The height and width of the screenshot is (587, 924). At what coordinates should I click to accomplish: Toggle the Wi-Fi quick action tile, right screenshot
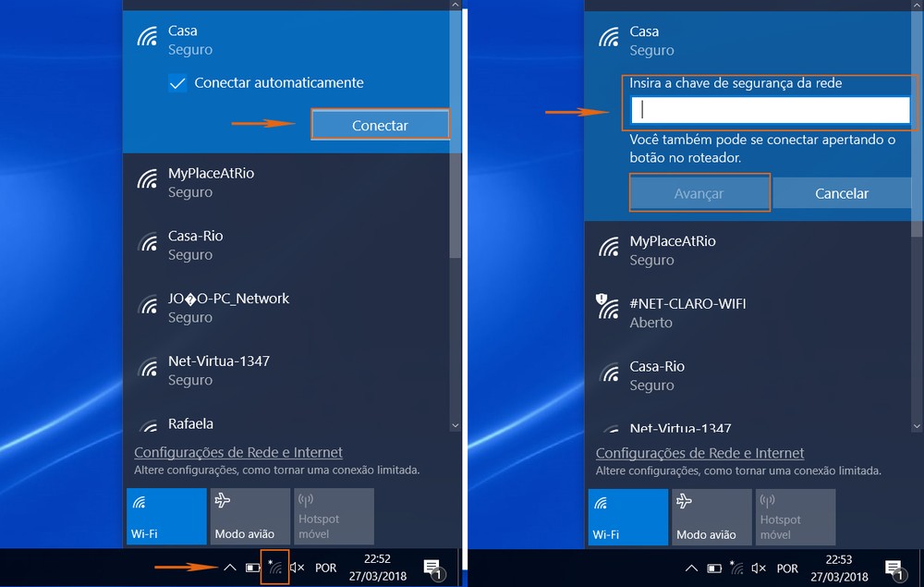627,517
